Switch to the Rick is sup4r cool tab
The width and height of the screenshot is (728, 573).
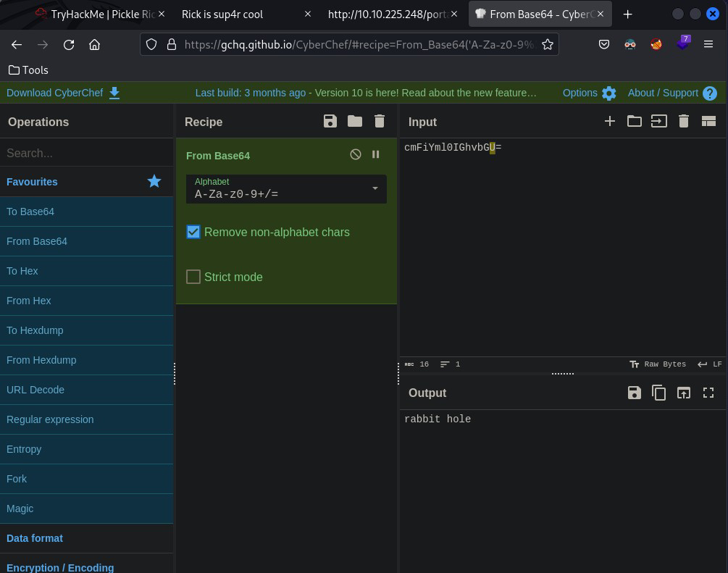pos(222,14)
